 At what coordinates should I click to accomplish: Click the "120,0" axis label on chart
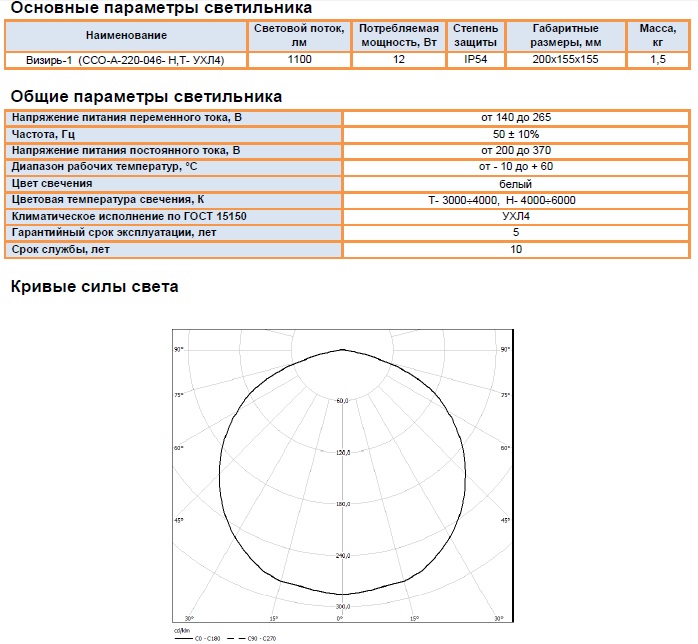pyautogui.click(x=343, y=453)
